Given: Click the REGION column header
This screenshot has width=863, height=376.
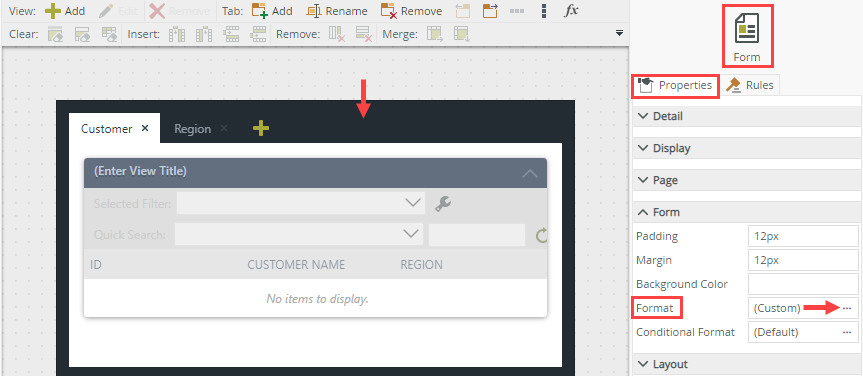Looking at the screenshot, I should [422, 265].
